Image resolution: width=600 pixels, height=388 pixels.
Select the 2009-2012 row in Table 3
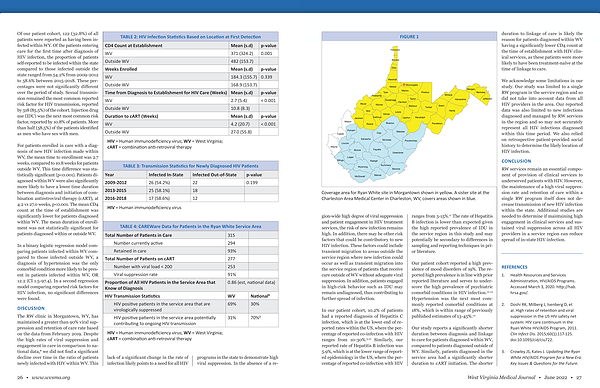[191, 183]
